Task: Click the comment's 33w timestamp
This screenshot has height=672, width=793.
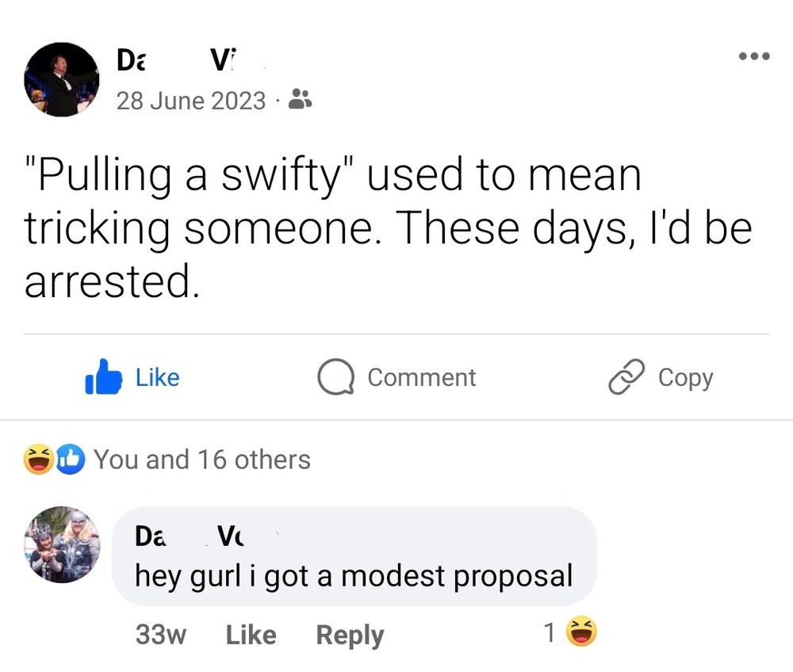Action: pyautogui.click(x=161, y=635)
